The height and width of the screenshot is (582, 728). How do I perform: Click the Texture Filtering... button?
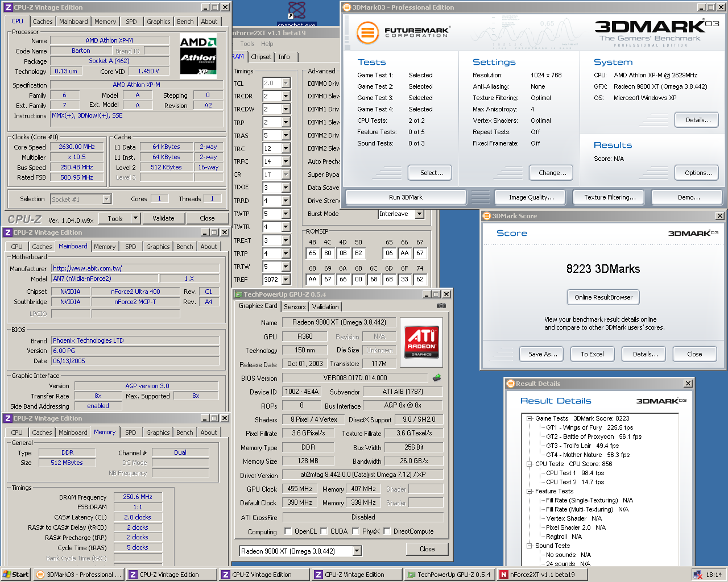tap(610, 197)
